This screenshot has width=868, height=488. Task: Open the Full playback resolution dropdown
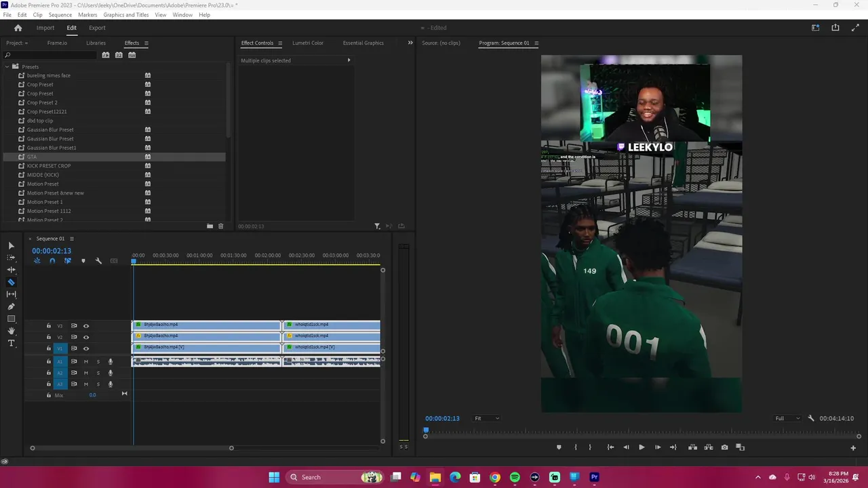click(x=787, y=419)
